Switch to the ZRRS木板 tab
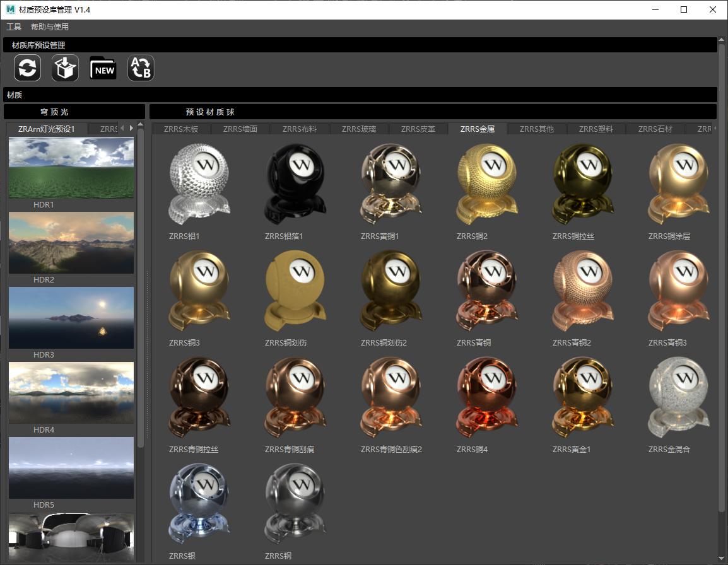The height and width of the screenshot is (565, 728). [x=180, y=129]
